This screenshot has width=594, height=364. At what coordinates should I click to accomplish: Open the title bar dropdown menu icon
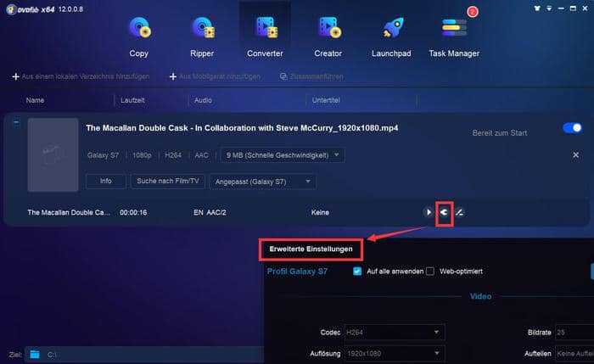pos(549,8)
